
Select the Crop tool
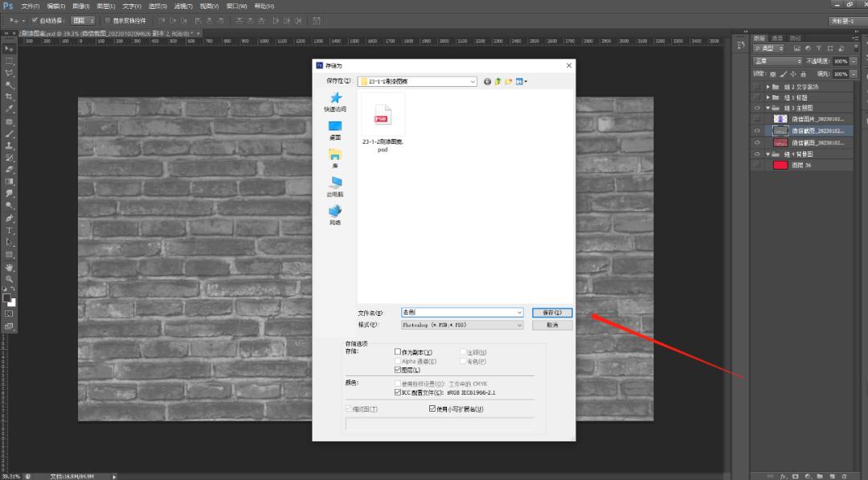[6, 95]
